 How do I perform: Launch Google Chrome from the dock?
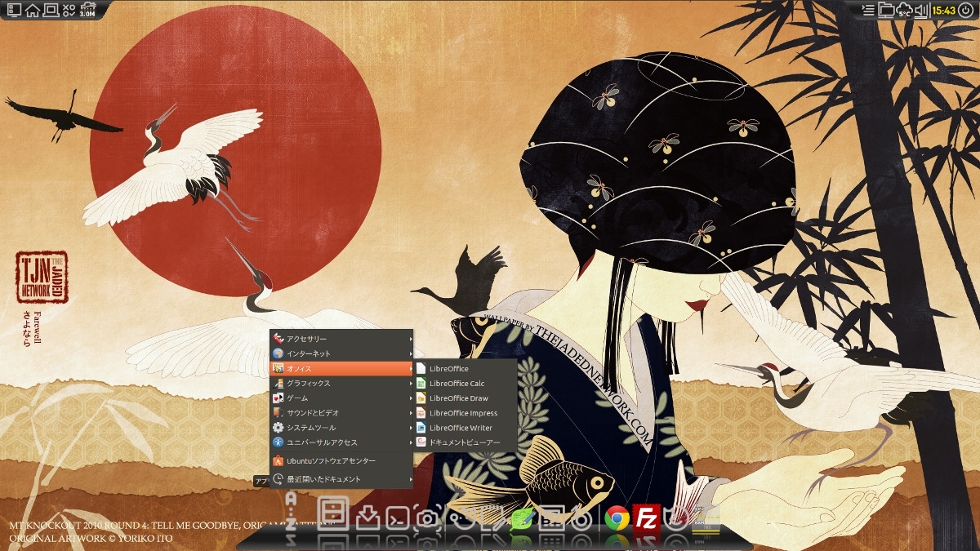pyautogui.click(x=617, y=518)
